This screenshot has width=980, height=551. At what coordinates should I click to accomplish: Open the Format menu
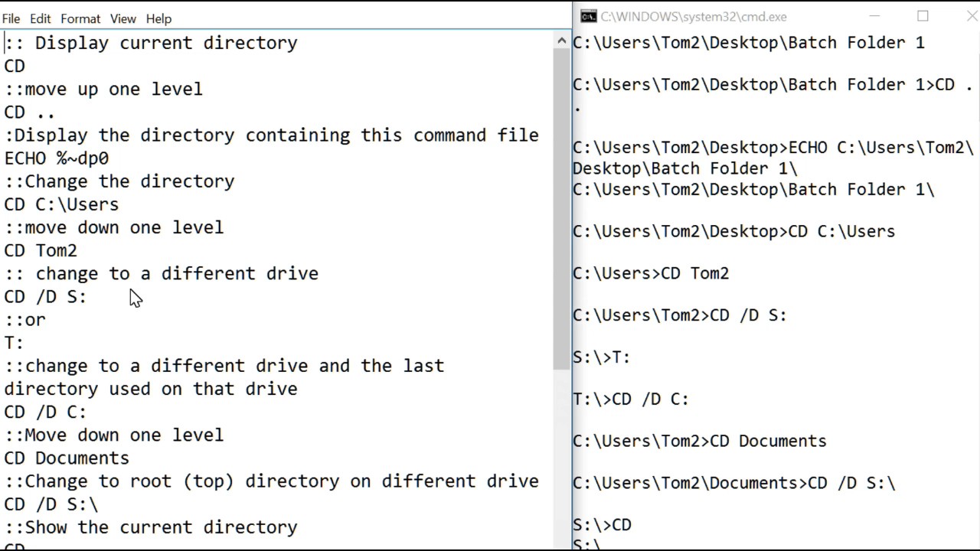pyautogui.click(x=80, y=18)
